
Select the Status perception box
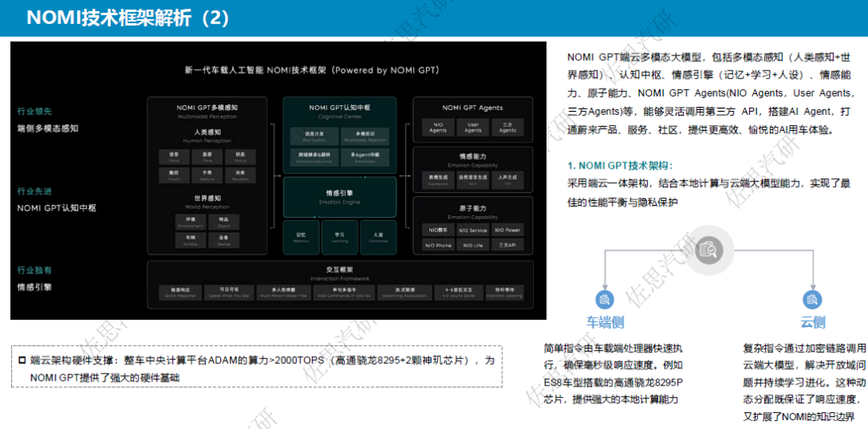coord(240,157)
